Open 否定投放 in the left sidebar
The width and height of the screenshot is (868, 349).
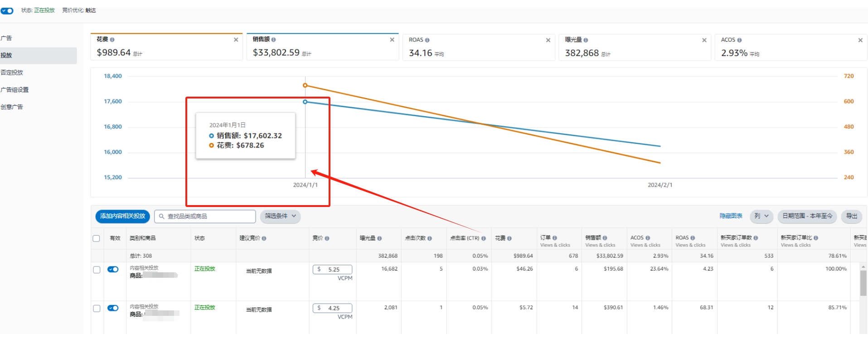(x=12, y=73)
